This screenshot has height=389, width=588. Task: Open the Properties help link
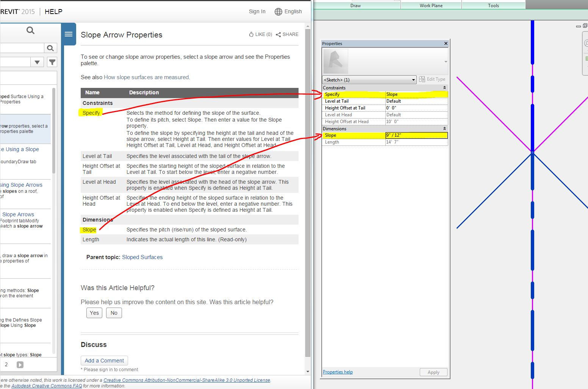[338, 372]
